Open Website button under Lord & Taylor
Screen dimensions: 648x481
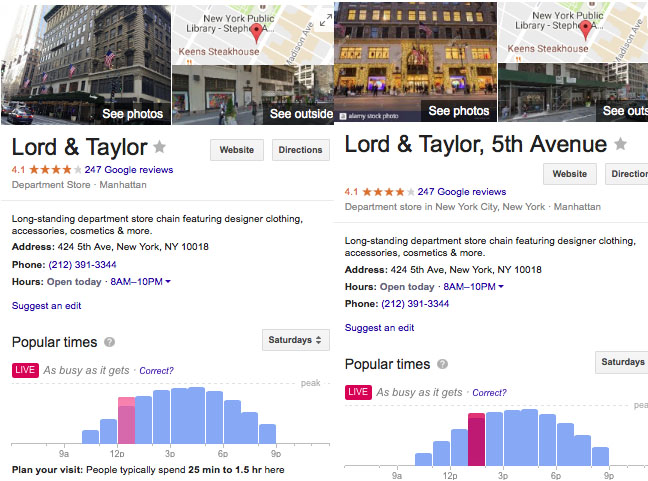(237, 150)
